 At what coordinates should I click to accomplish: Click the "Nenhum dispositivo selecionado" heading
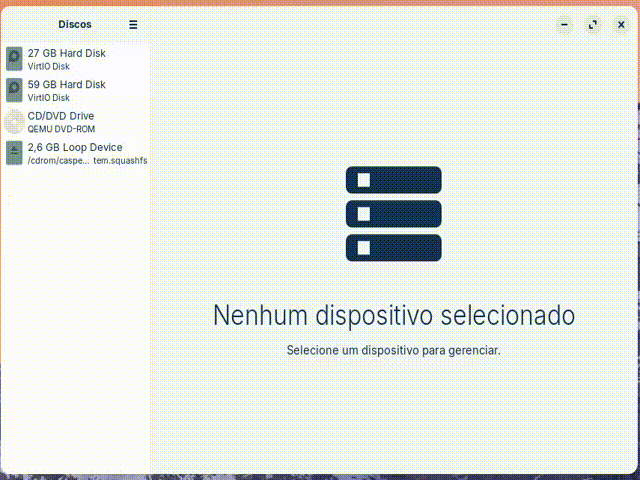click(393, 315)
